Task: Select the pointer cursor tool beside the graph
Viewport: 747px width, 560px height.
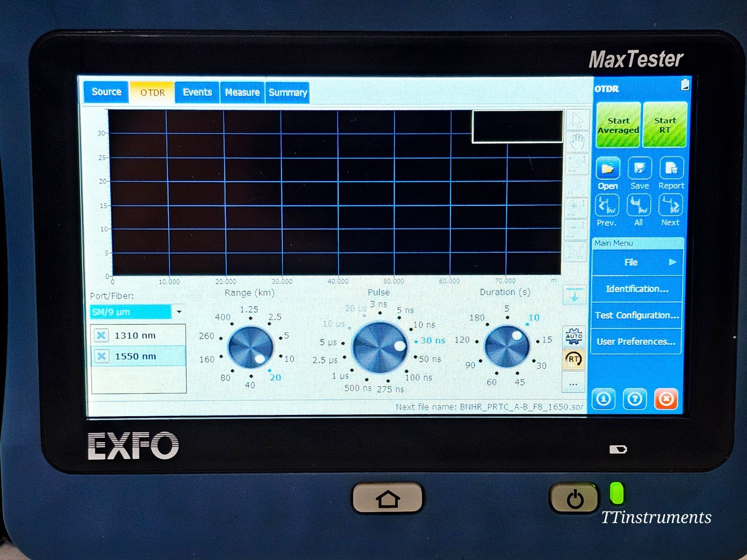Action: (x=577, y=120)
